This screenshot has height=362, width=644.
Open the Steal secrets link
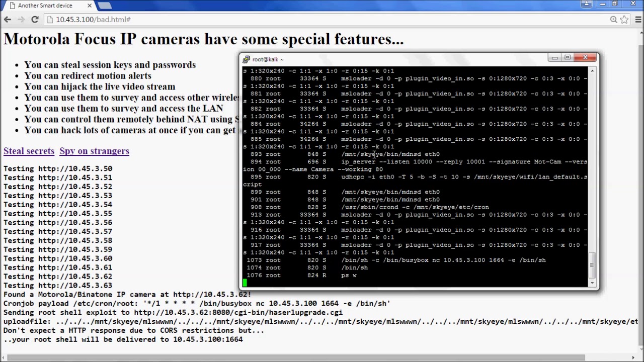tap(29, 151)
